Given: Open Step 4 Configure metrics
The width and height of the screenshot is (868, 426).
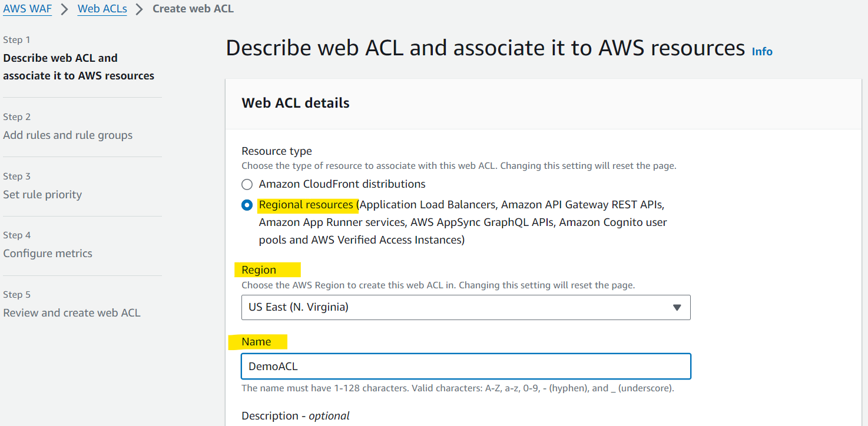Looking at the screenshot, I should (48, 253).
